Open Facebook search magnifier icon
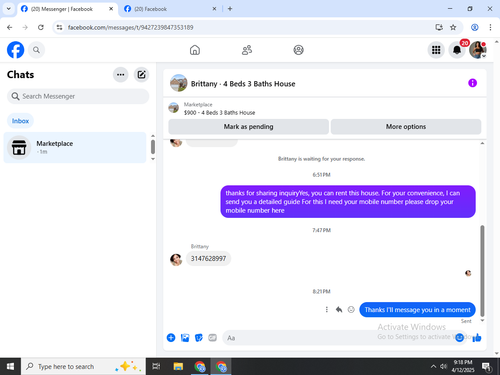This screenshot has height=375, width=500. pos(36,50)
